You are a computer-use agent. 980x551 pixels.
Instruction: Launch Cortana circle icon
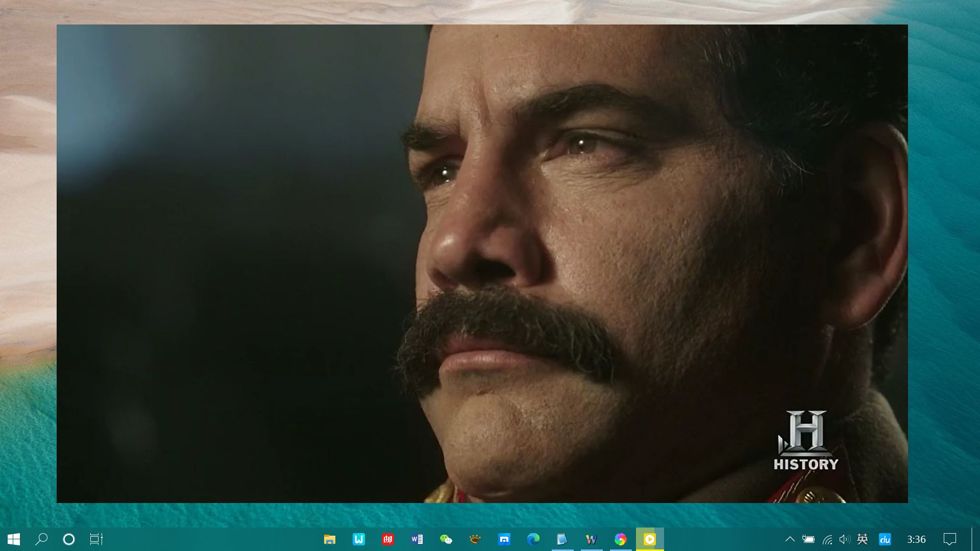68,539
